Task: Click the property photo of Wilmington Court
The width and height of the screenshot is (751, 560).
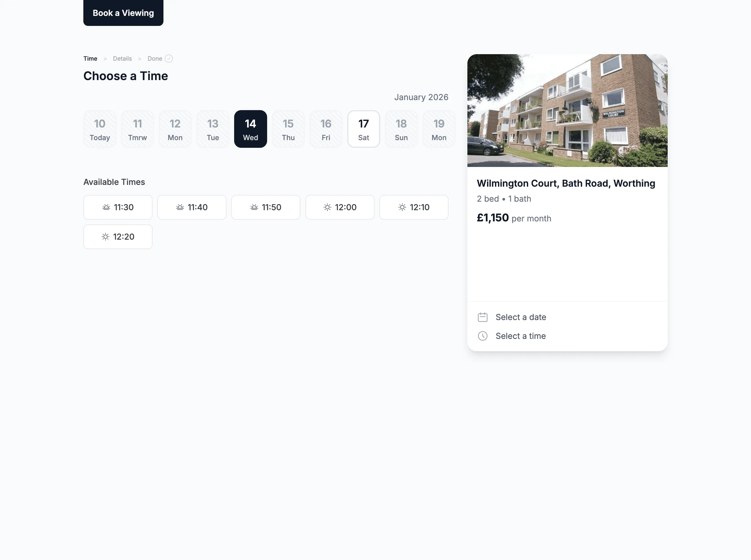Action: 567,111
